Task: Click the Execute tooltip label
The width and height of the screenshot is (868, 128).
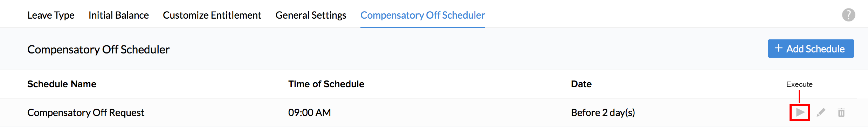Action: point(799,84)
